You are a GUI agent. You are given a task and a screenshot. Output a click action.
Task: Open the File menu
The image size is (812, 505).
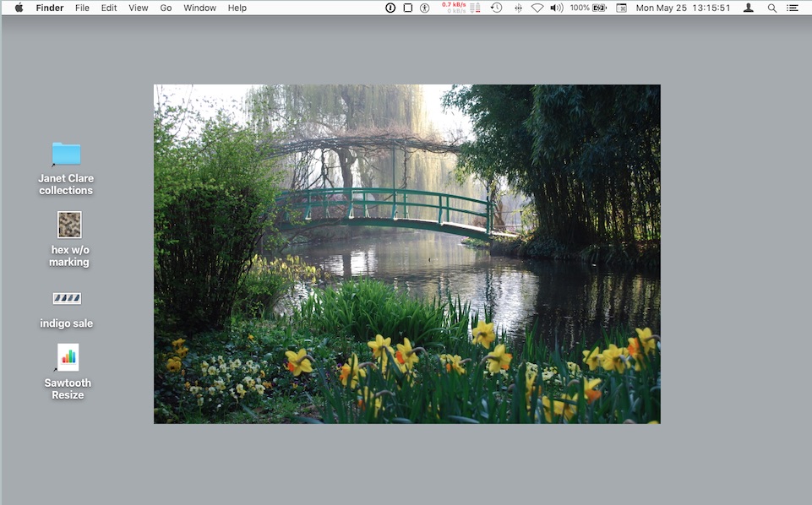click(x=82, y=8)
